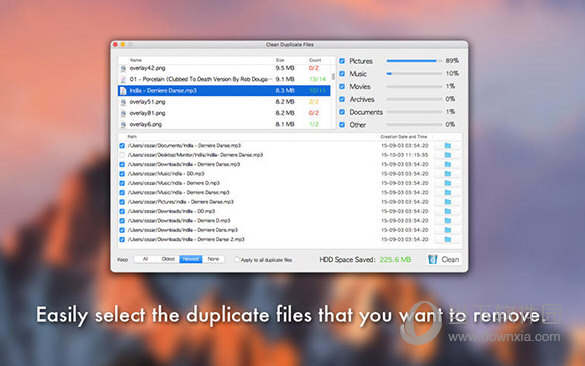Viewport: 585px width, 366px height.
Task: Reveal the Documents folder copy via its folder icon
Action: (x=448, y=146)
